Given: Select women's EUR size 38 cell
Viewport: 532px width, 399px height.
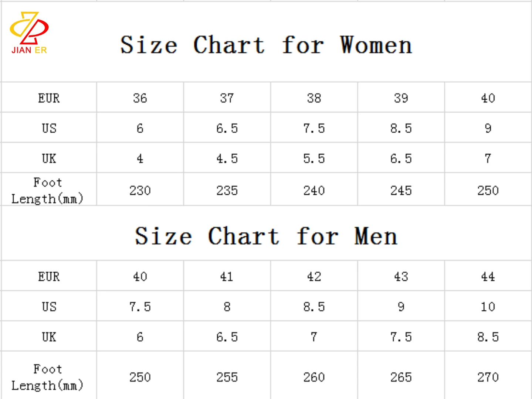Looking at the screenshot, I should [314, 98].
